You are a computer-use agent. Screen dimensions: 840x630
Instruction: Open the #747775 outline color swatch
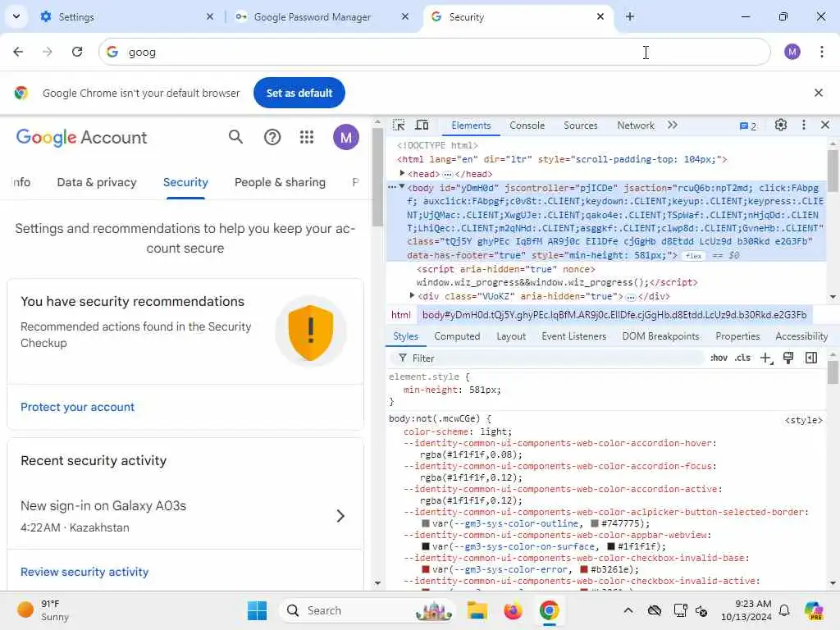point(595,523)
